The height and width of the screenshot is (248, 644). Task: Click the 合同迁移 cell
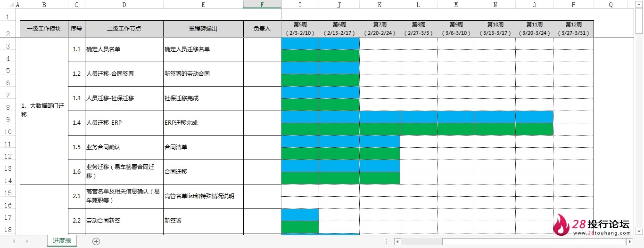click(x=203, y=172)
